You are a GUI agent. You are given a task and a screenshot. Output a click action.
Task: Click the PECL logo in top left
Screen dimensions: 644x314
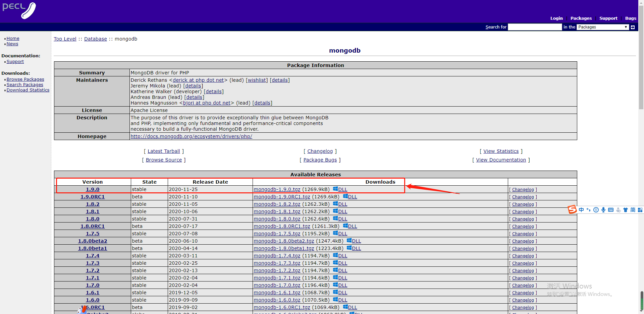[19, 11]
